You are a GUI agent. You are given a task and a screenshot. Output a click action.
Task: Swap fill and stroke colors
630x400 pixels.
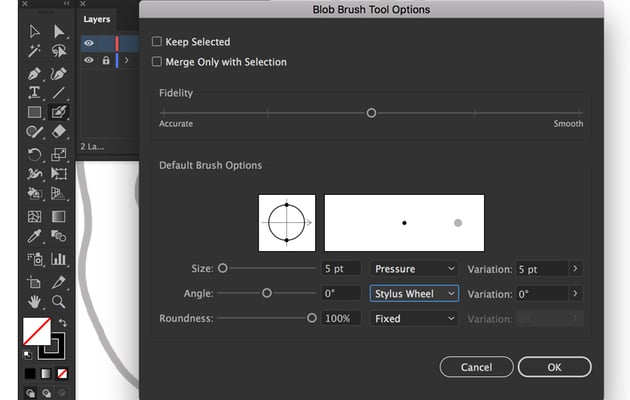click(x=63, y=322)
